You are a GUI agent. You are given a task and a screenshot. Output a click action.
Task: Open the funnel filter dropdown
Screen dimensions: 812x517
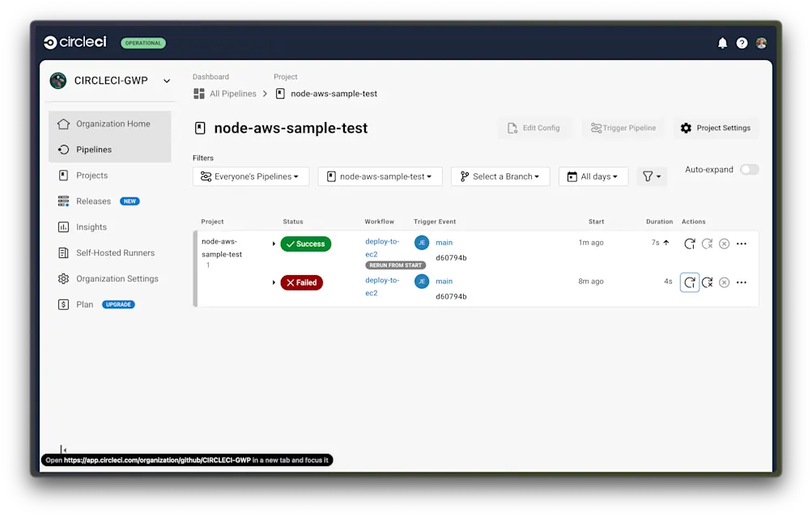(652, 176)
